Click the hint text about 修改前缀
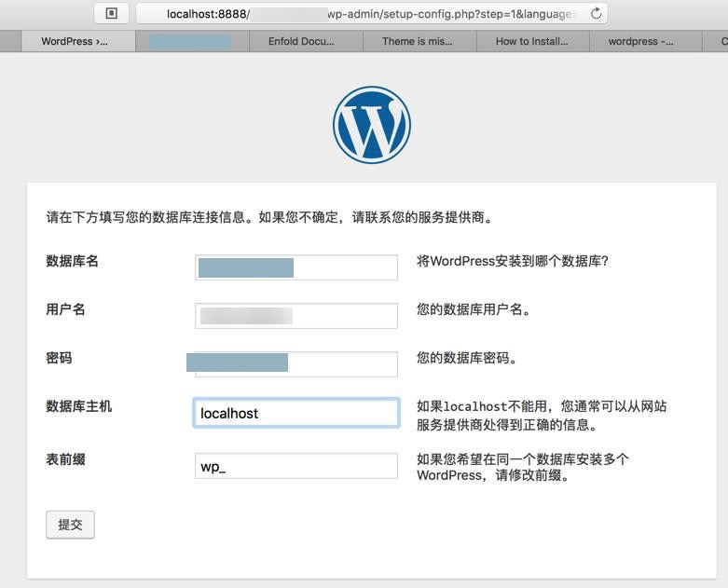Image resolution: width=728 pixels, height=588 pixels. (x=523, y=468)
